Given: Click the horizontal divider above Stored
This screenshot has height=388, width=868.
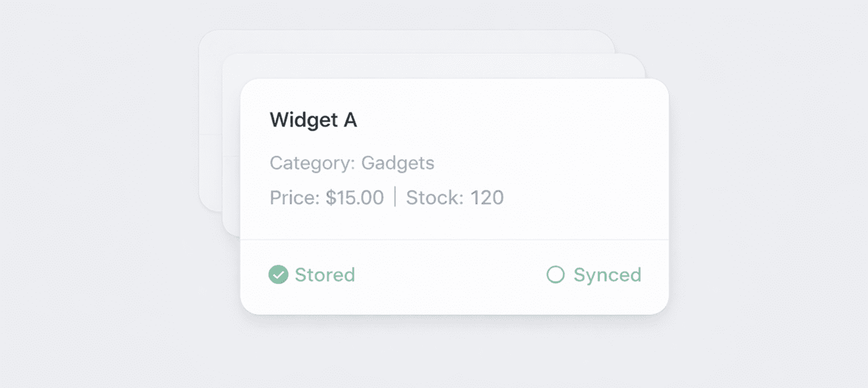Looking at the screenshot, I should [x=454, y=239].
